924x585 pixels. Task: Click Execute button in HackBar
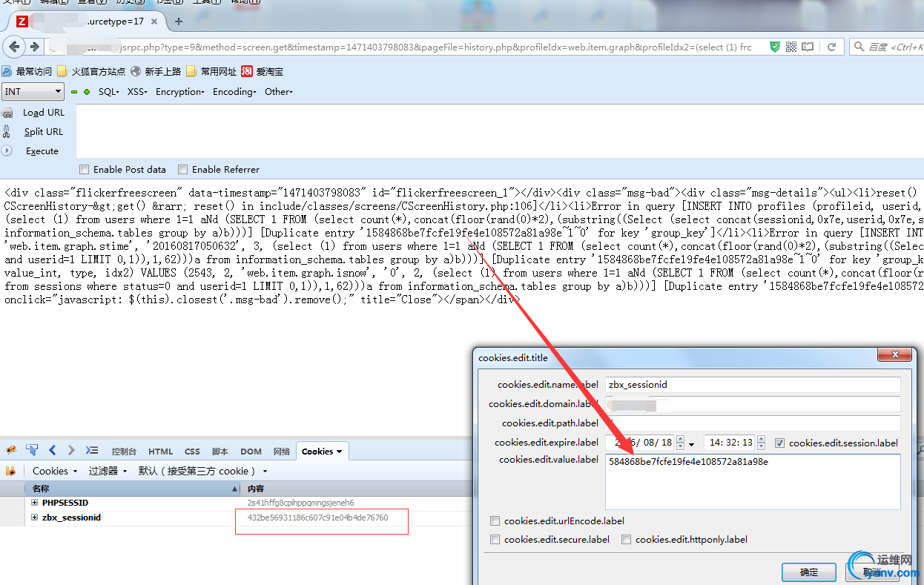click(x=42, y=151)
